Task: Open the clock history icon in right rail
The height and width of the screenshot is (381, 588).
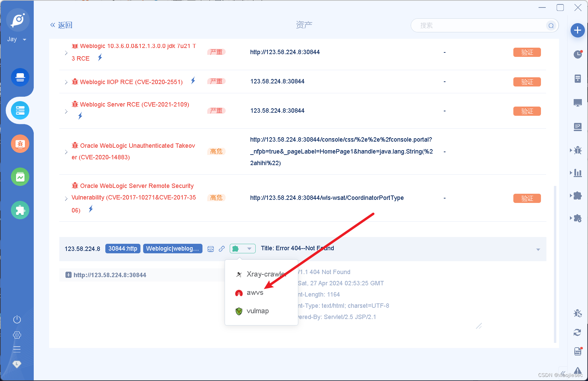Action: tap(578, 54)
